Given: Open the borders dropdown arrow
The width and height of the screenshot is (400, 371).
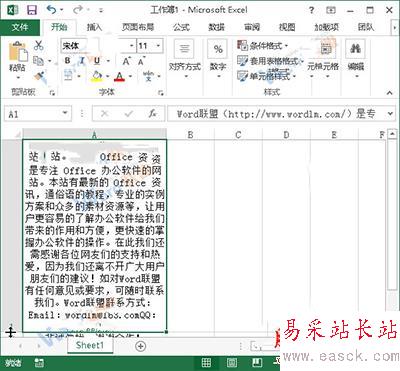Looking at the screenshot, I should (x=79, y=76).
